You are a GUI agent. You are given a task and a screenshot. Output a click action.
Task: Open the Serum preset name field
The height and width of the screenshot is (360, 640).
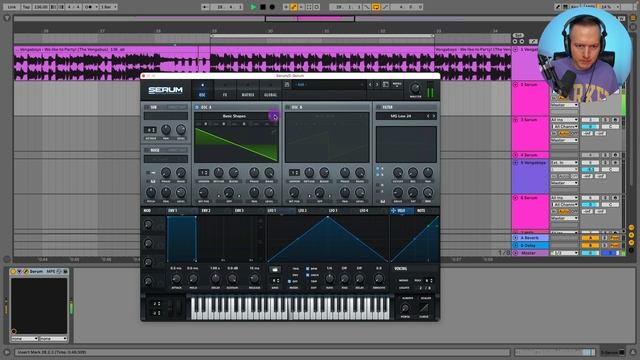[x=329, y=84]
